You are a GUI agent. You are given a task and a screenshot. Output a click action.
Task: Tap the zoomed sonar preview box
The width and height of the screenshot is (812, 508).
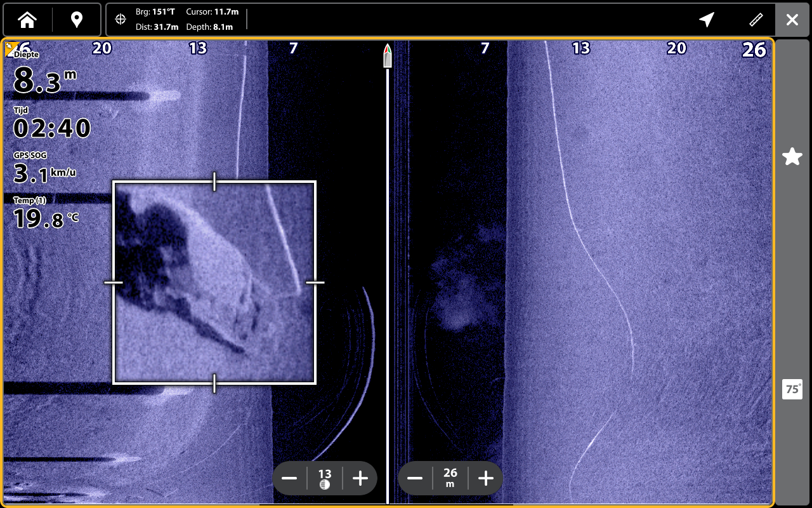[x=214, y=283]
